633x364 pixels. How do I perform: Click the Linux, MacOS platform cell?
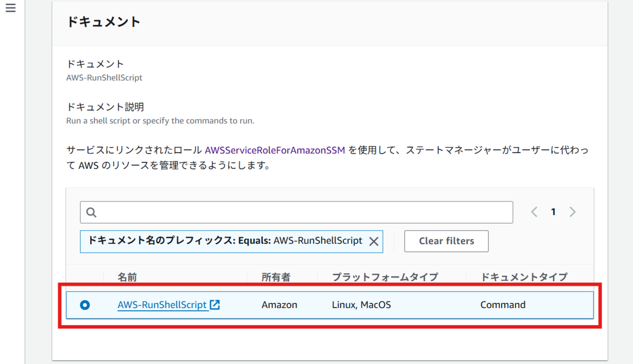tap(361, 304)
